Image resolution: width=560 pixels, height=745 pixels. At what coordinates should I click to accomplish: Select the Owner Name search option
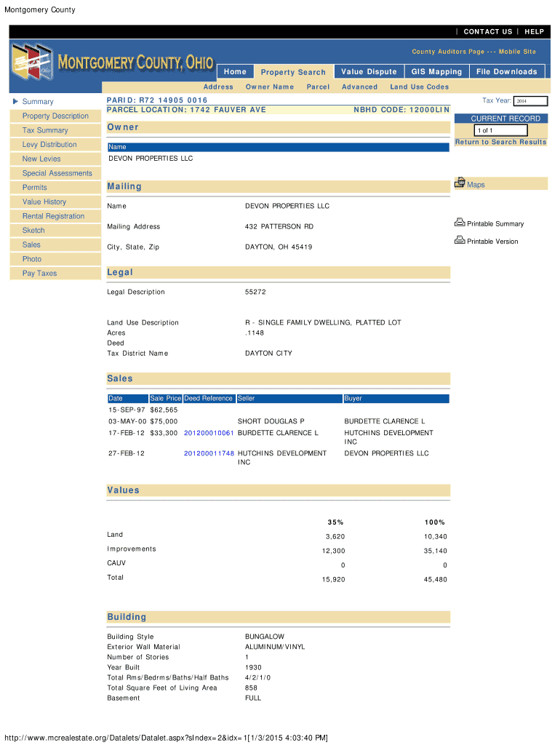[269, 87]
